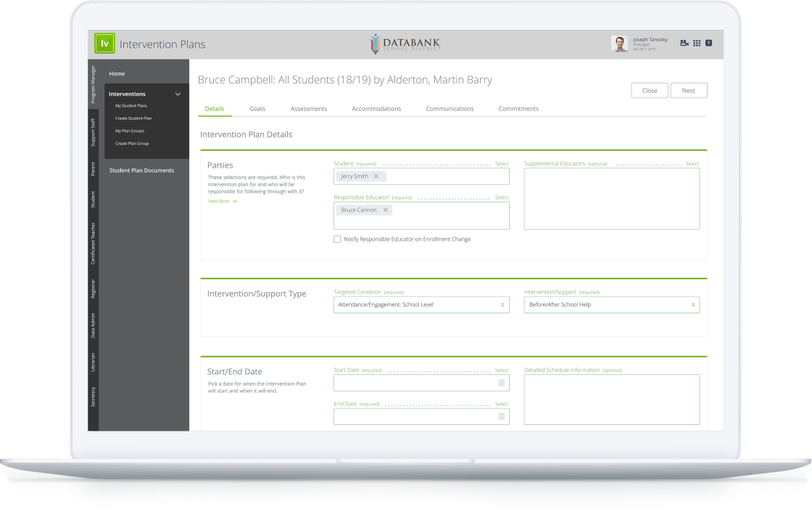Screen dimensions: 812x512
Task: Click the help question mark icon
Action: point(710,43)
